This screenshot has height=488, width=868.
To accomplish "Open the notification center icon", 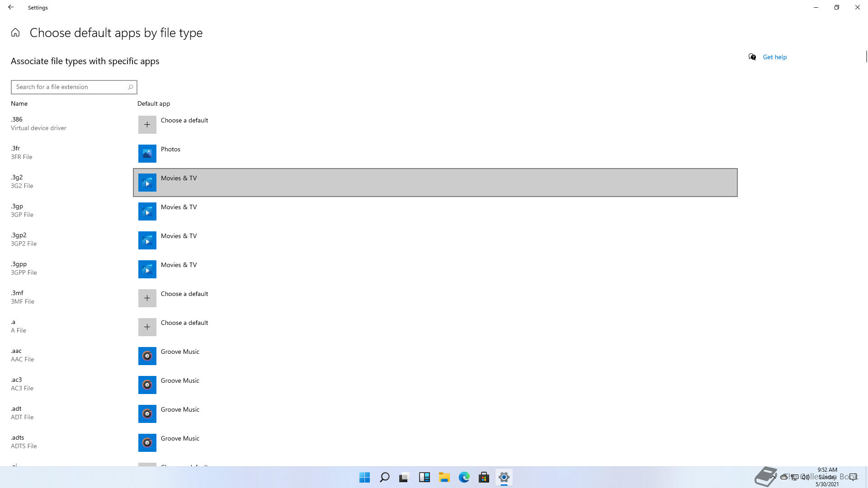I will [853, 477].
